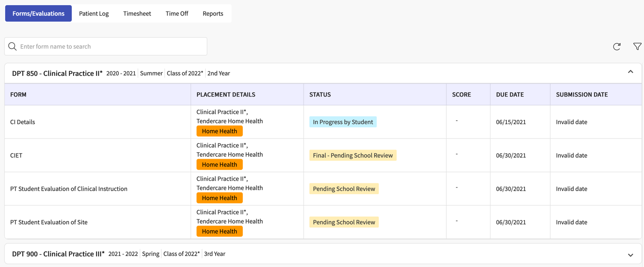The width and height of the screenshot is (644, 267).
Task: Open the CI Details form
Action: pyautogui.click(x=22, y=122)
